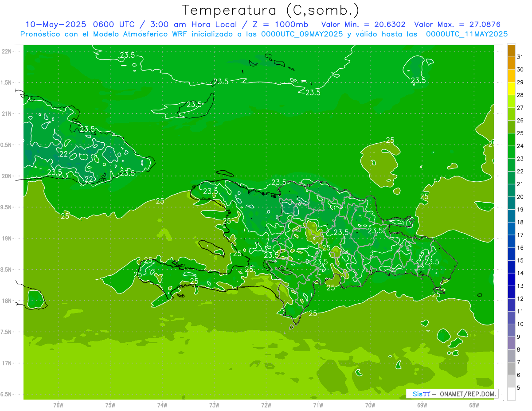Viewport: 532px width, 411px height.
Task: Click the '69W' longitude axis label
Action: (x=422, y=405)
